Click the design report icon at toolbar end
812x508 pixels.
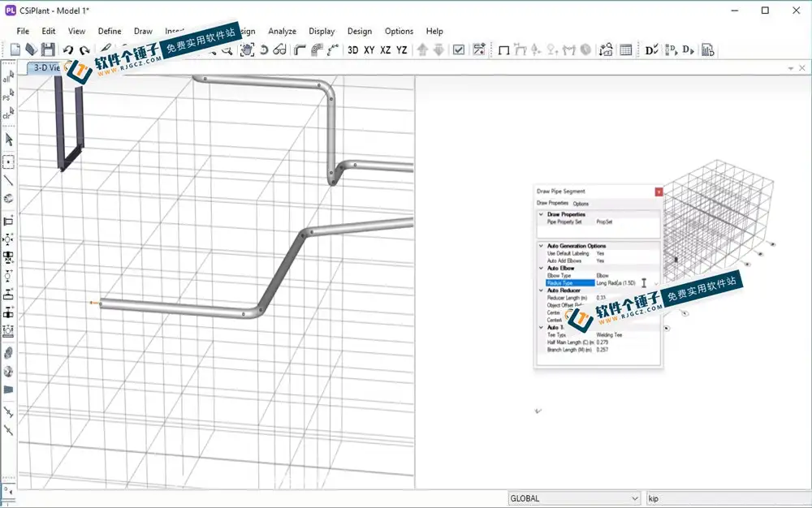point(707,50)
